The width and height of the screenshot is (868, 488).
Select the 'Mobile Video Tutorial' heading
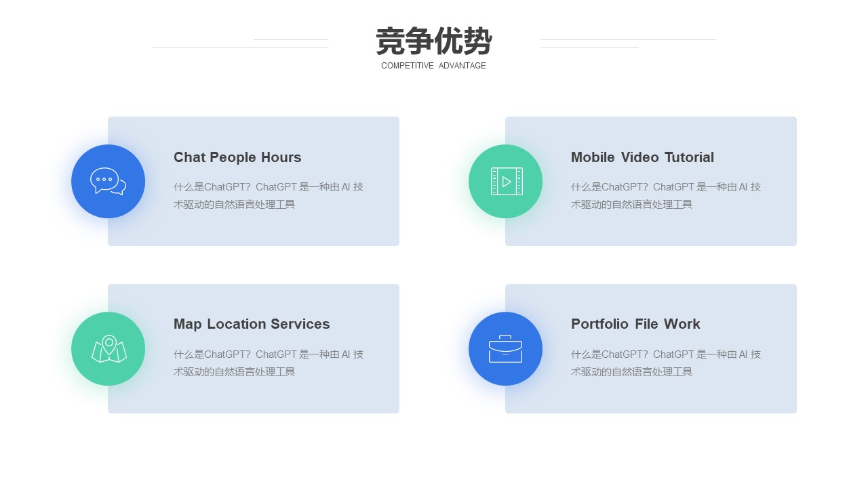[642, 157]
